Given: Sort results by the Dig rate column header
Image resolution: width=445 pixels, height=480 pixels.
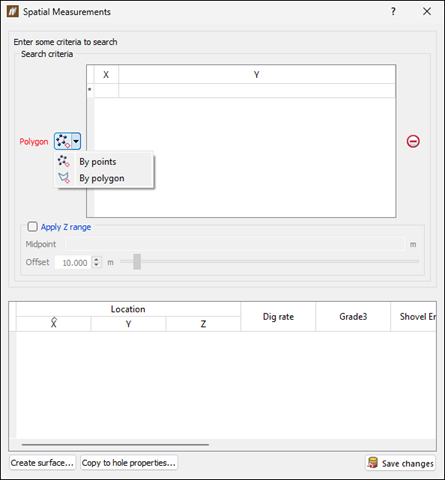Looking at the screenshot, I should (278, 317).
